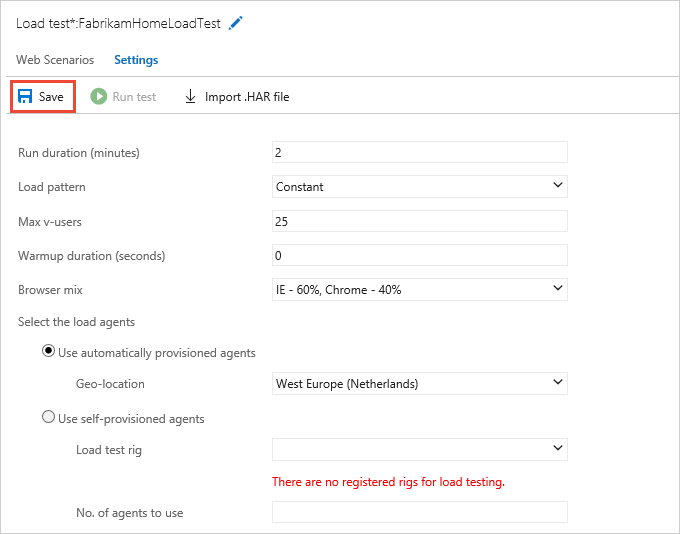Click the FabrikamHomeLoadTest title text
This screenshot has width=680, height=534.
(x=150, y=23)
